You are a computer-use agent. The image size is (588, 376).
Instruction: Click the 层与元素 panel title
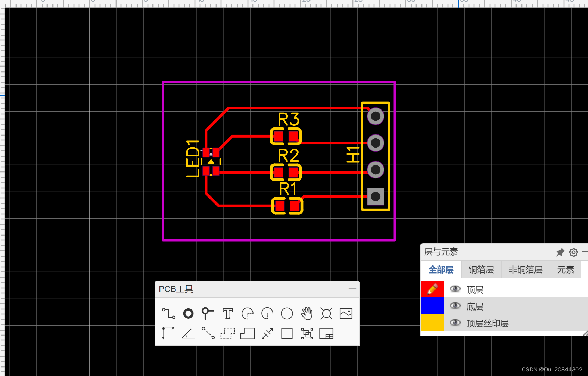[441, 252]
